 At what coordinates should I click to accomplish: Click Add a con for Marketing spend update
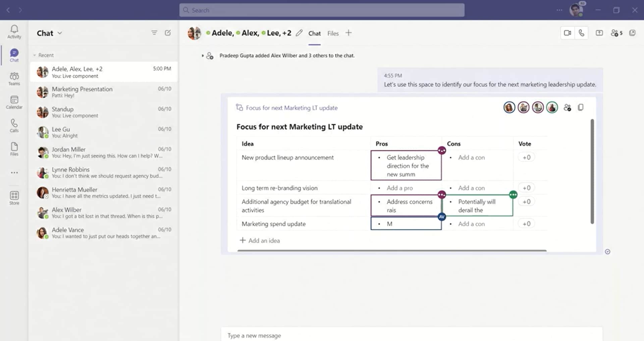coord(471,224)
